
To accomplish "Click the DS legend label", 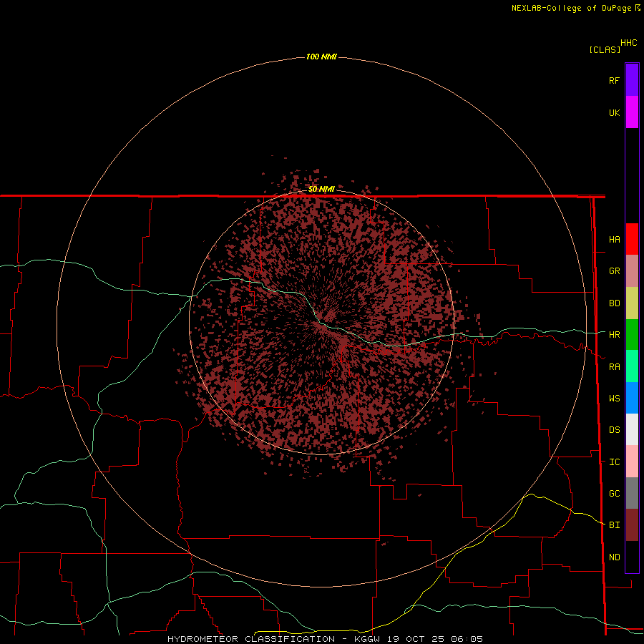I will coord(614,429).
